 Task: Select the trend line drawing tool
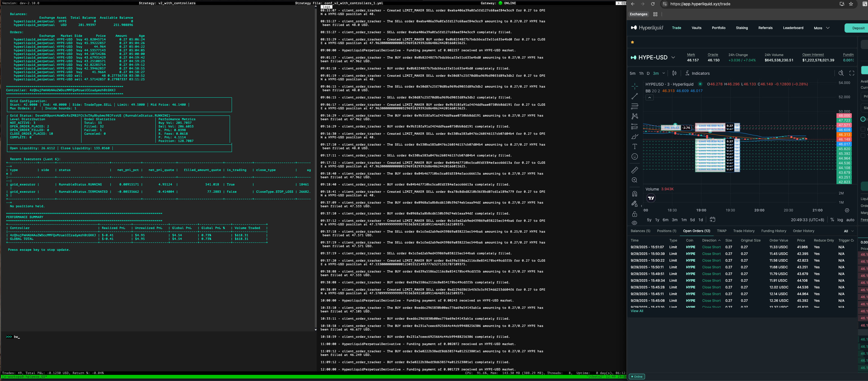pos(634,96)
